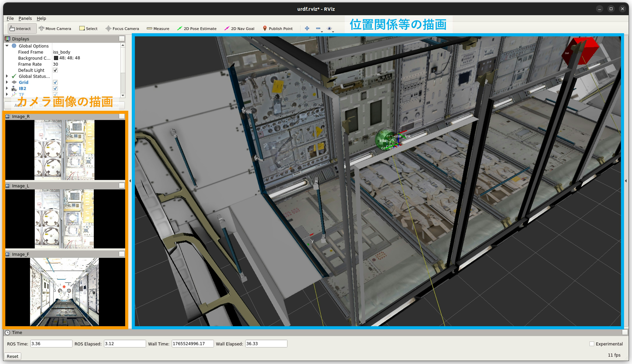Expand the Grid display item
The width and height of the screenshot is (632, 364).
coord(7,82)
